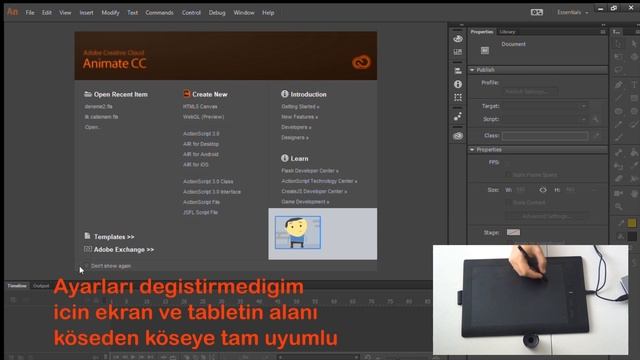Select the Rectangle tool
This screenshot has width=640, height=360.
634,98
